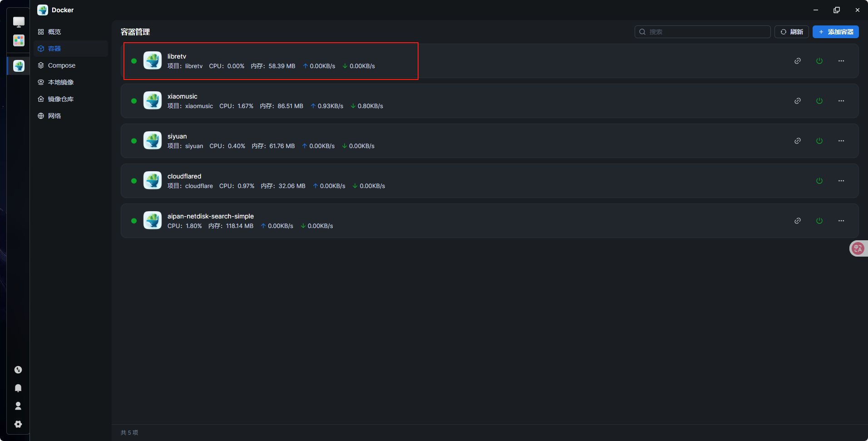Click the 刷新 refresh button
Screen dimensions: 868x441
click(792, 32)
